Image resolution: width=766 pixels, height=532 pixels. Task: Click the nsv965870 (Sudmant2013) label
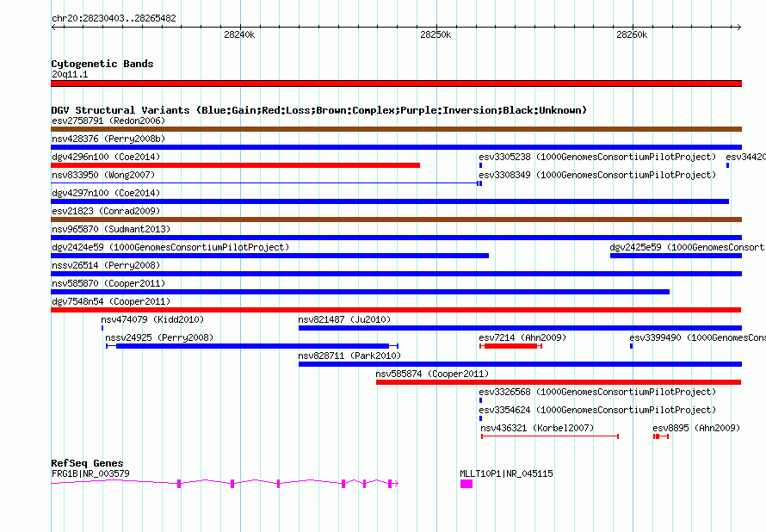[111, 229]
